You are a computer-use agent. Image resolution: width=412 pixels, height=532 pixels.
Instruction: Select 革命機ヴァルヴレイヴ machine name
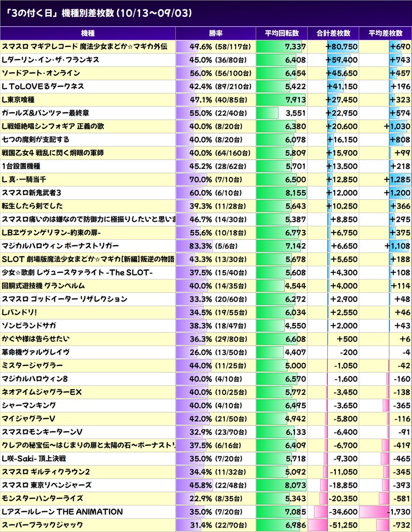tap(35, 352)
